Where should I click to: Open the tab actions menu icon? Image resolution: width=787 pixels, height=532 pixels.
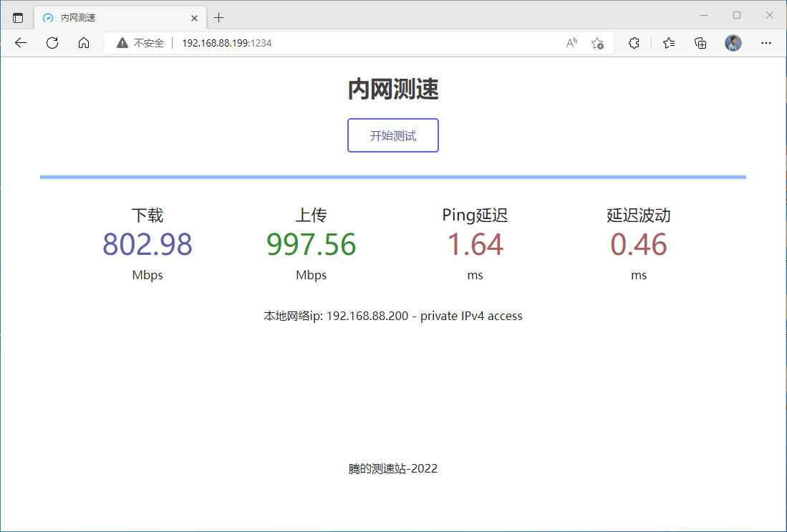click(18, 17)
